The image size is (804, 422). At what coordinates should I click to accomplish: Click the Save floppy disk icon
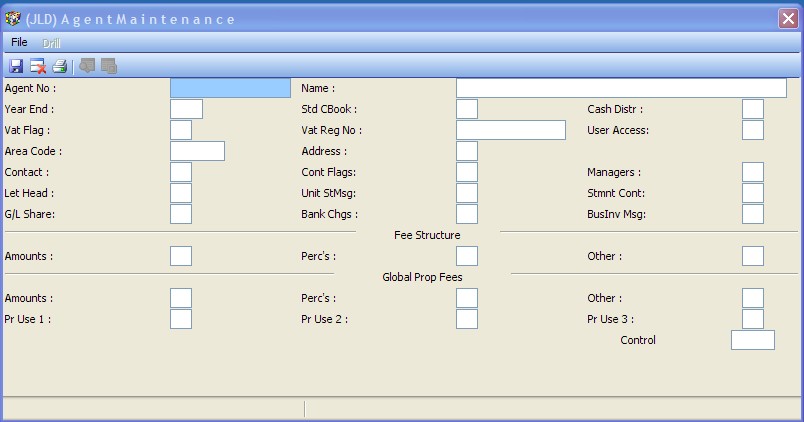(16, 66)
